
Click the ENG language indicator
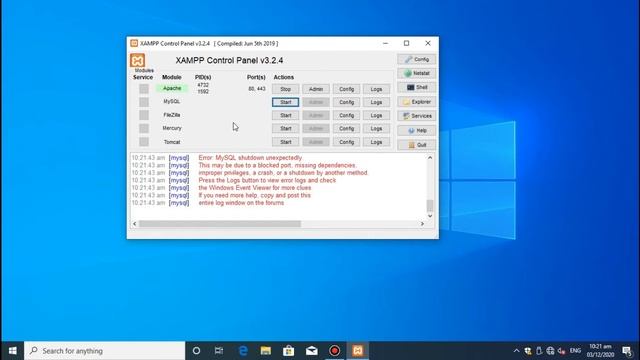(x=575, y=351)
